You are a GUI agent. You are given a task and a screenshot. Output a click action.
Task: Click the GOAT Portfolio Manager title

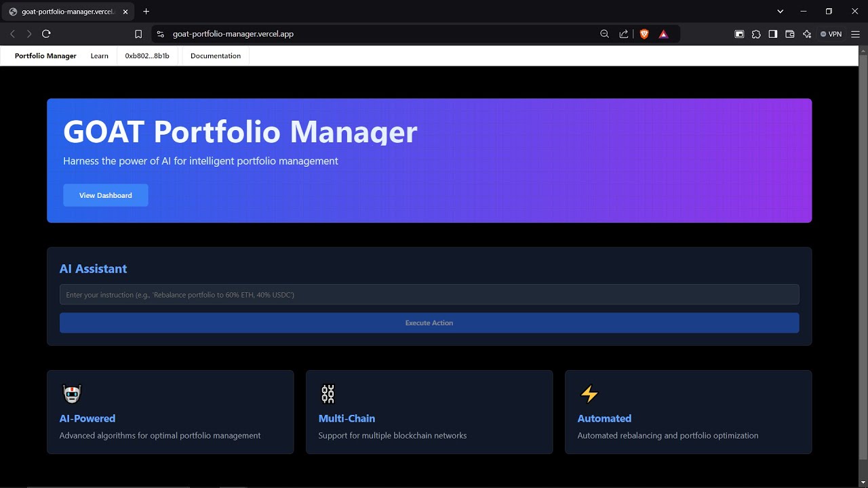[x=240, y=131]
